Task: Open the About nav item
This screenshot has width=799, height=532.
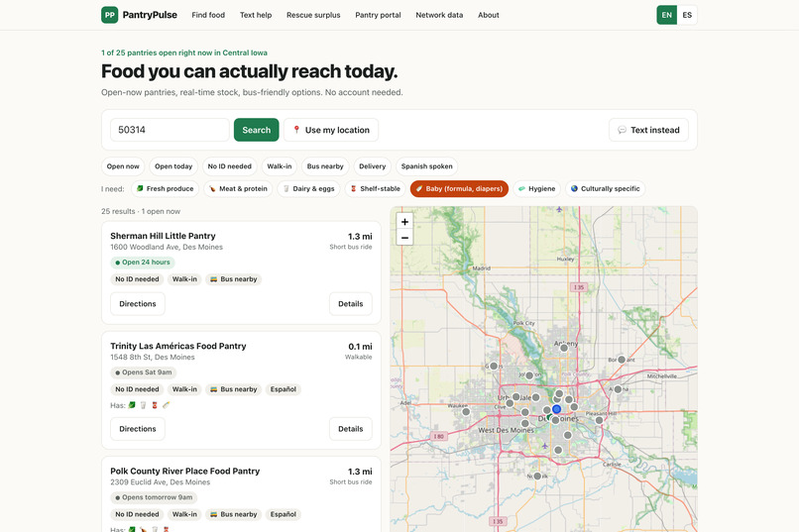Action: pyautogui.click(x=488, y=15)
